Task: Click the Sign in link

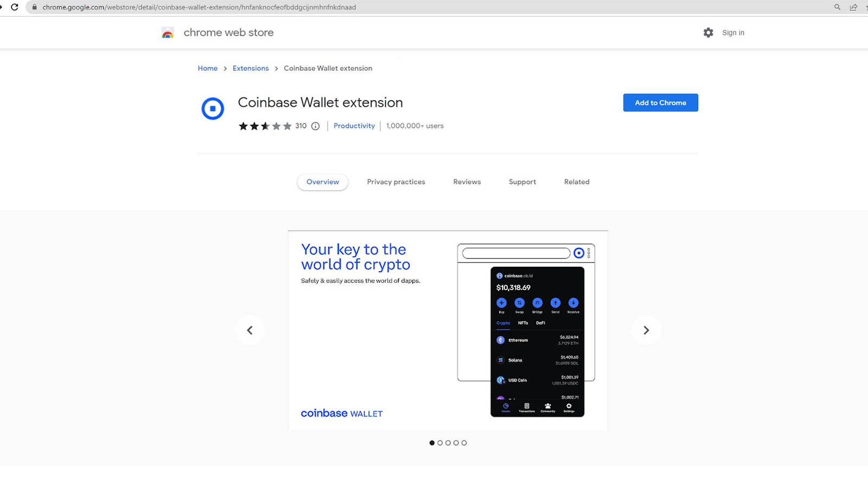Action: (x=733, y=33)
